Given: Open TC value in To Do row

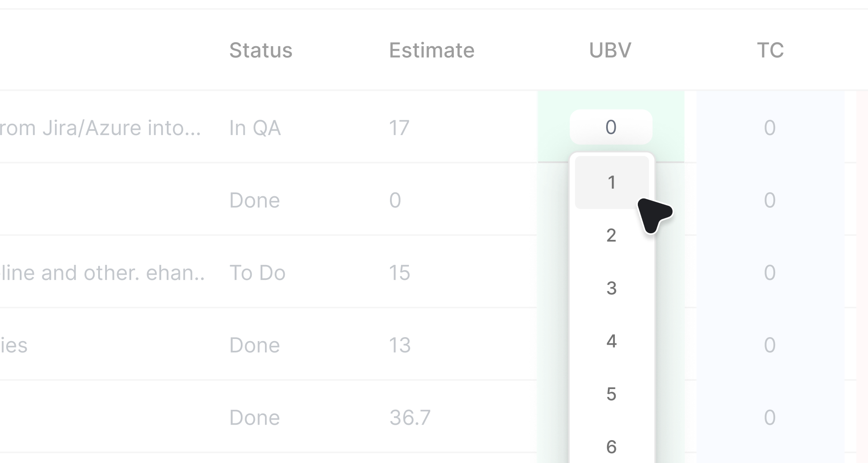Looking at the screenshot, I should pyautogui.click(x=770, y=272).
